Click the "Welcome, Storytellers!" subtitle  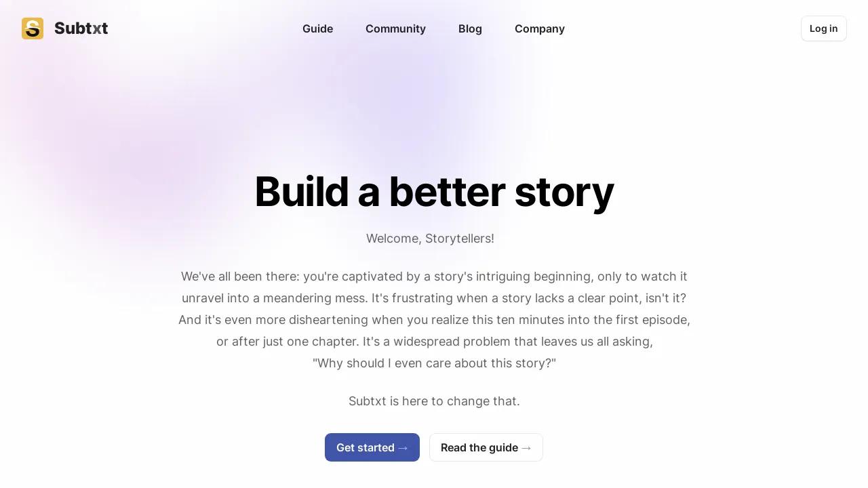pyautogui.click(x=430, y=239)
